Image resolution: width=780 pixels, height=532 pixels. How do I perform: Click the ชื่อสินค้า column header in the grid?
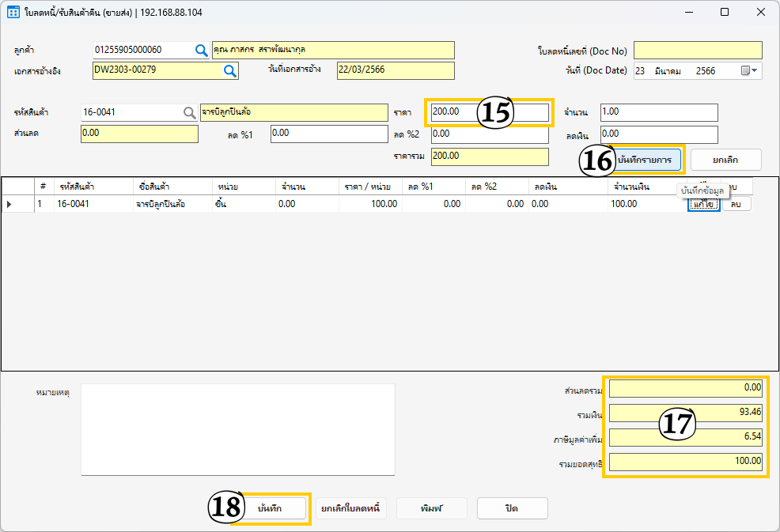(x=171, y=187)
